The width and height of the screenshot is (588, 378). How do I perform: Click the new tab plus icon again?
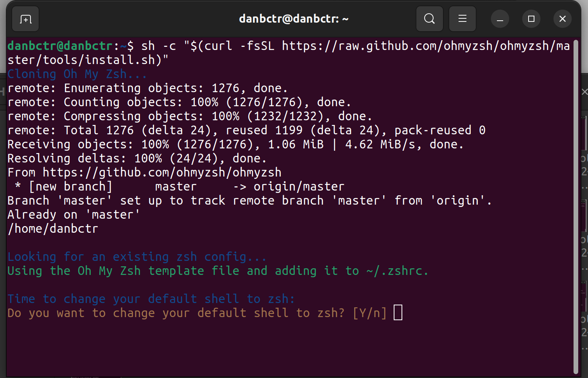point(25,18)
